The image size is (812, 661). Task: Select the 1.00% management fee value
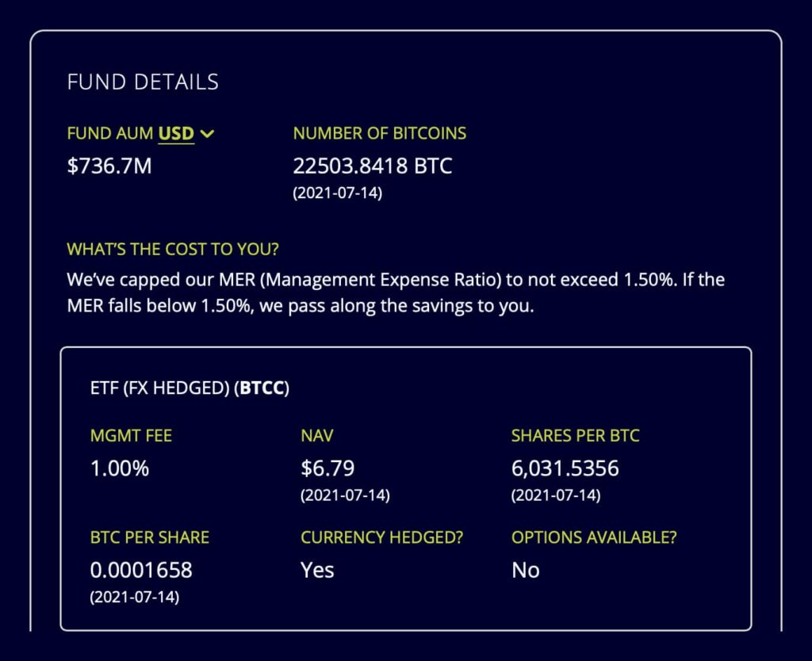(120, 468)
